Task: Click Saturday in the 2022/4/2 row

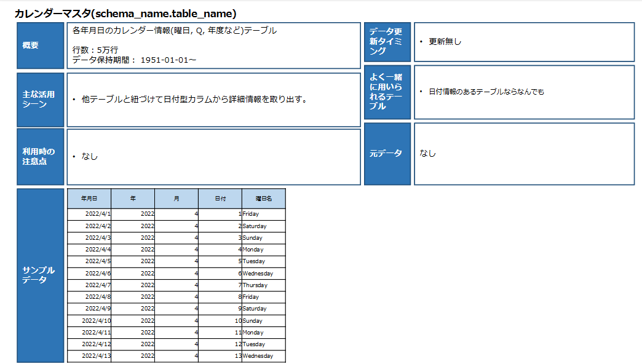Action: 264,226
